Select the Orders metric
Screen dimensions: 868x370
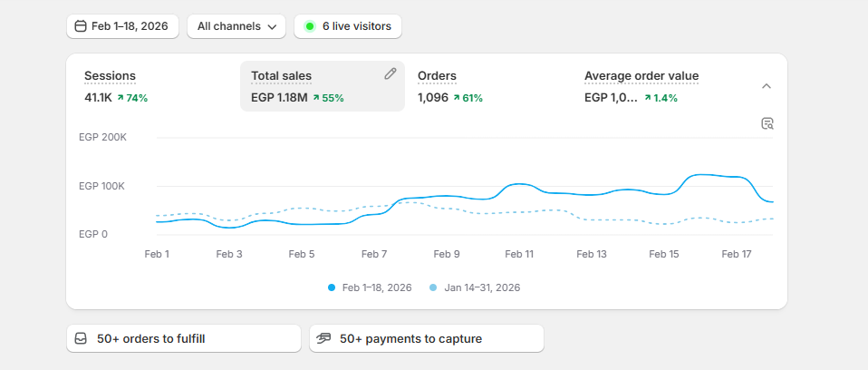(x=437, y=76)
